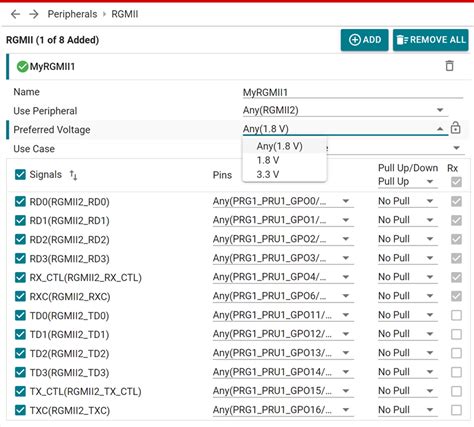This screenshot has height=427, width=474.
Task: Toggle the Signals select-all checkbox
Action: (20, 174)
